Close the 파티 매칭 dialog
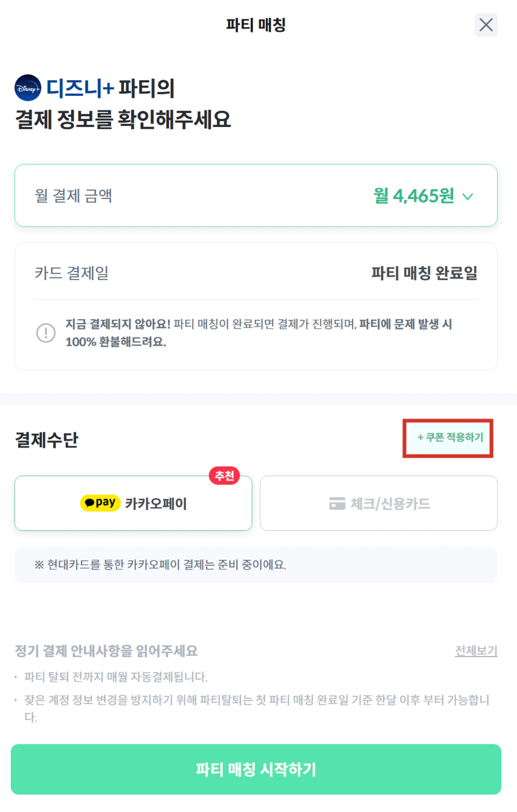This screenshot has height=812, width=517. coord(486,25)
